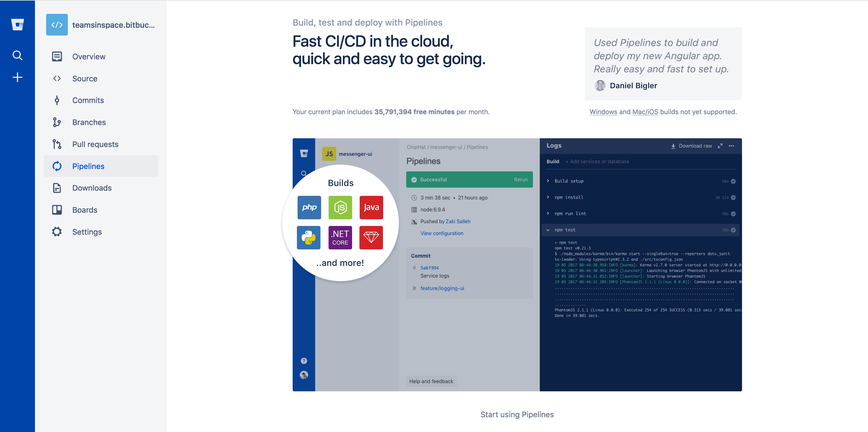Expand the Build setup log step
Image resolution: width=868 pixels, height=432 pixels.
[x=548, y=181]
